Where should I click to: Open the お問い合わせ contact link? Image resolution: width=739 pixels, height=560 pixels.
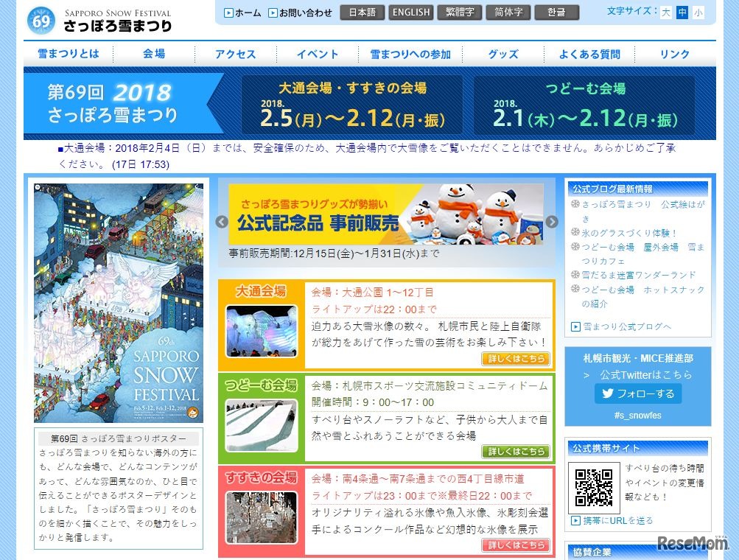click(300, 13)
